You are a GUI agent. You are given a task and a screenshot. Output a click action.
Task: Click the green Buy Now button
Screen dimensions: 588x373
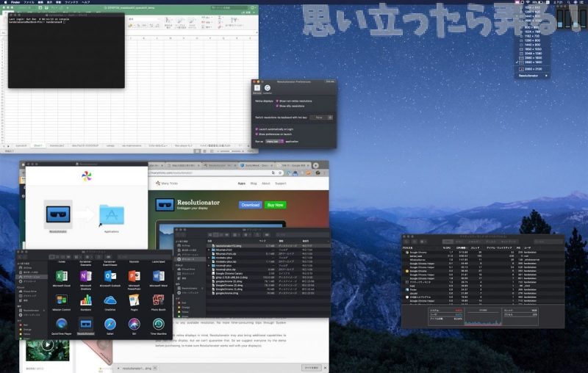(x=275, y=205)
